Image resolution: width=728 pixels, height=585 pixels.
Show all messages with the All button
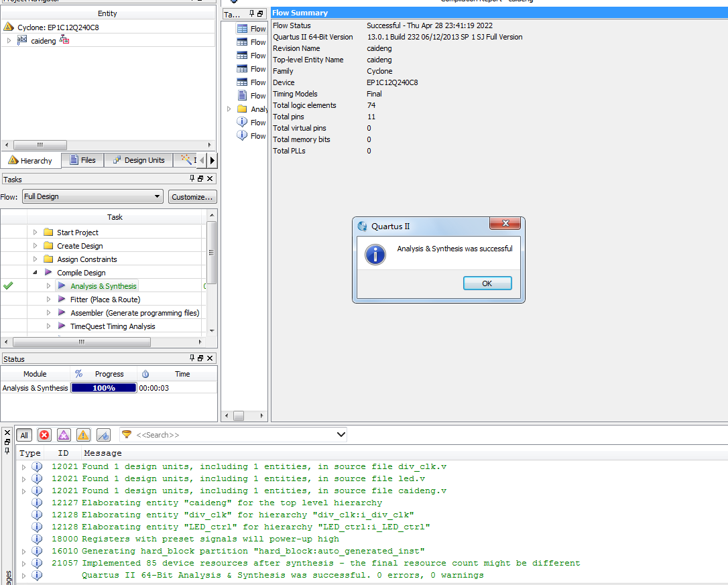pos(24,435)
